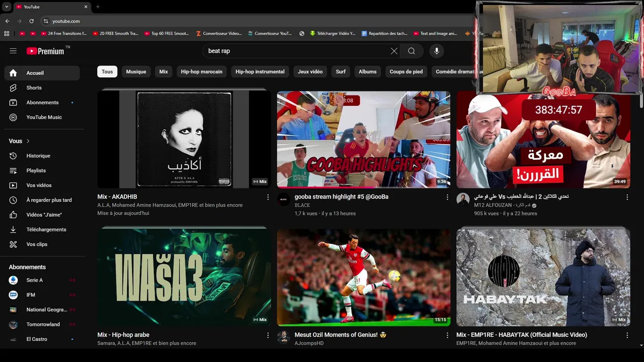Reload the page with refresh button
Screen dimensions: 644x362
coord(31,21)
